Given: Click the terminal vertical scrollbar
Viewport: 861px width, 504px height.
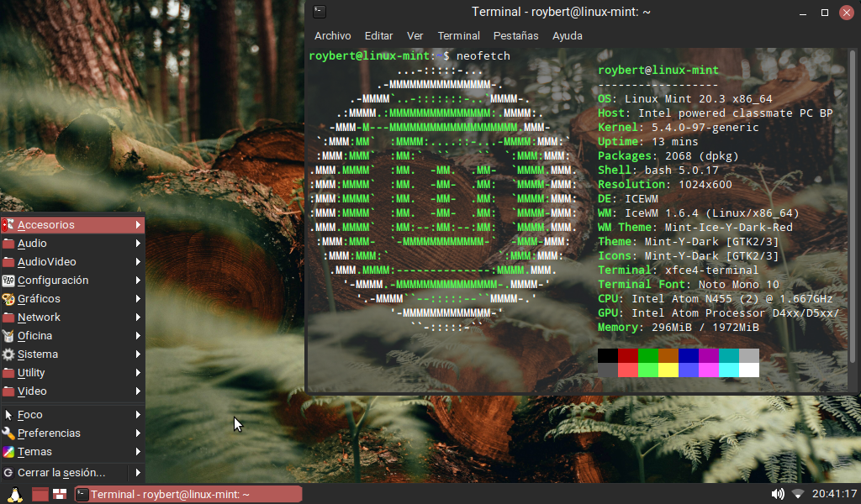Looking at the screenshot, I should click(853, 206).
